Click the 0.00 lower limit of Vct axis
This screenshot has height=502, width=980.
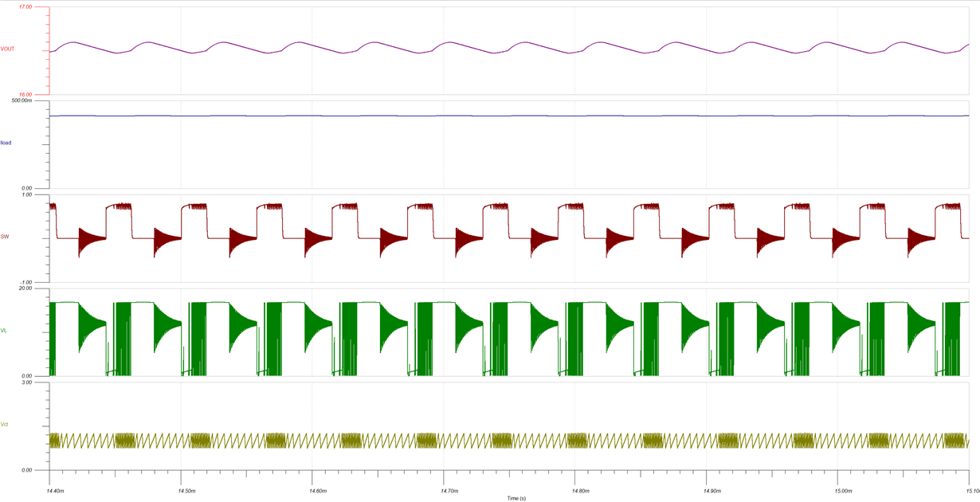[x=27, y=470]
